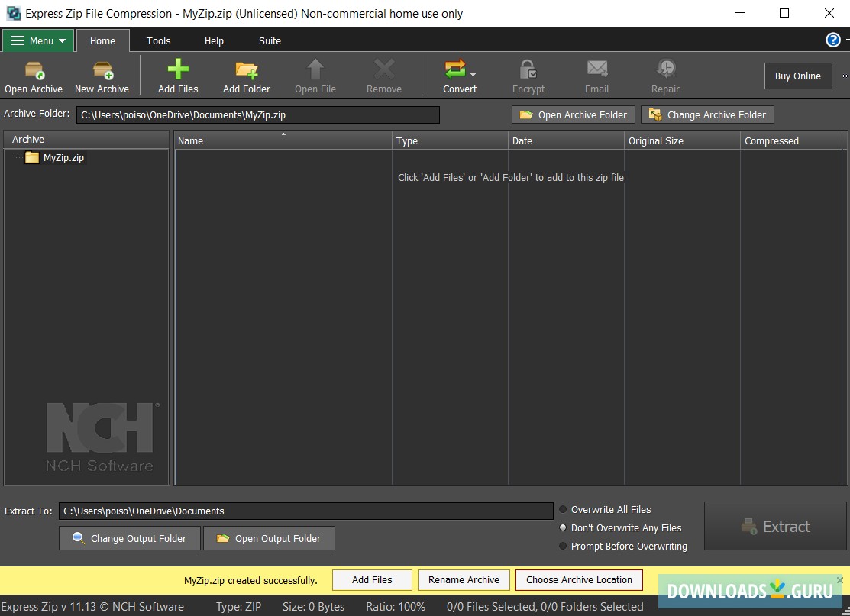
Task: Click Change Output Folder button
Action: [x=130, y=539]
